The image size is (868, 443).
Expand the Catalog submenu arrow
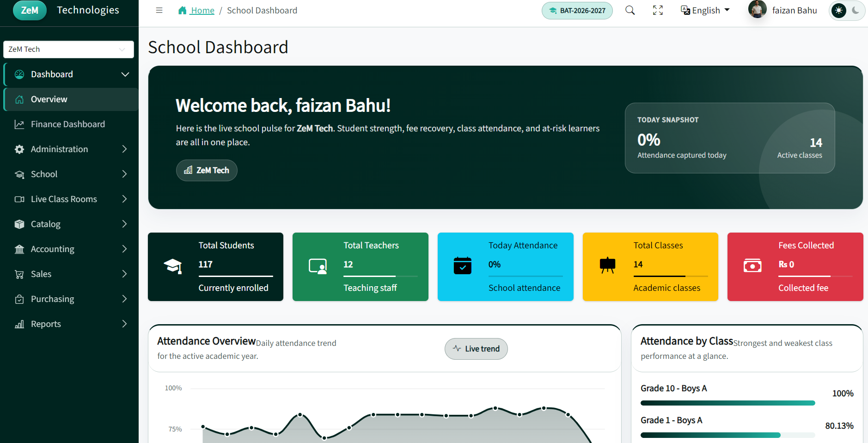pyautogui.click(x=124, y=224)
